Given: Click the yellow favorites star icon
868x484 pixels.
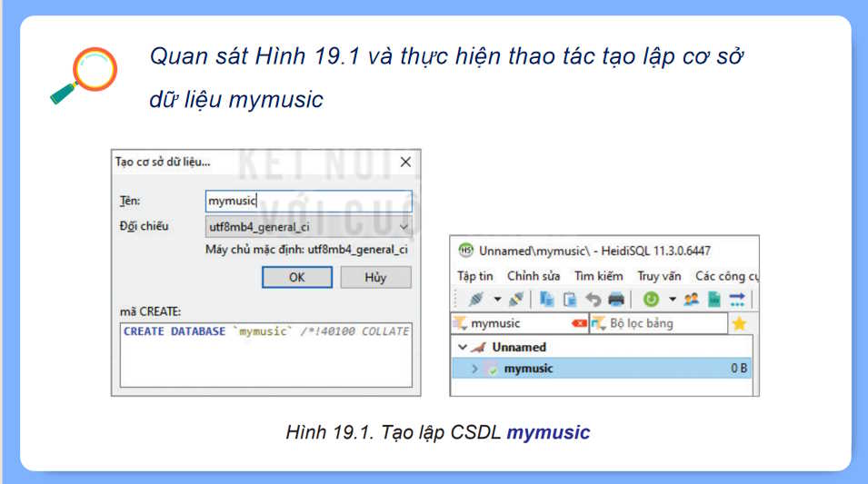Looking at the screenshot, I should coord(739,323).
